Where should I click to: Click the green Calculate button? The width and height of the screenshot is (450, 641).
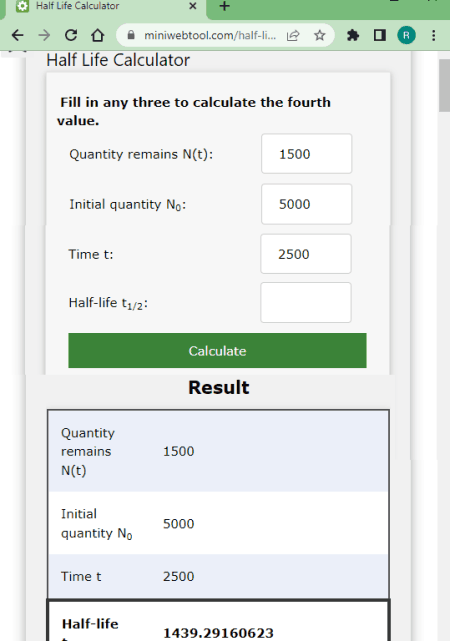pyautogui.click(x=217, y=351)
